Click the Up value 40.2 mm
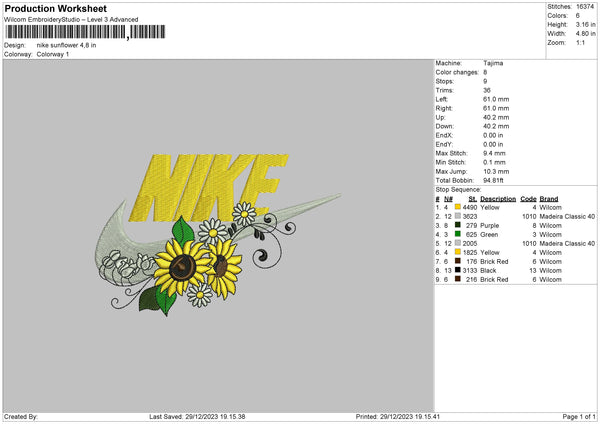Viewport: 600px width, 424px height. point(496,117)
